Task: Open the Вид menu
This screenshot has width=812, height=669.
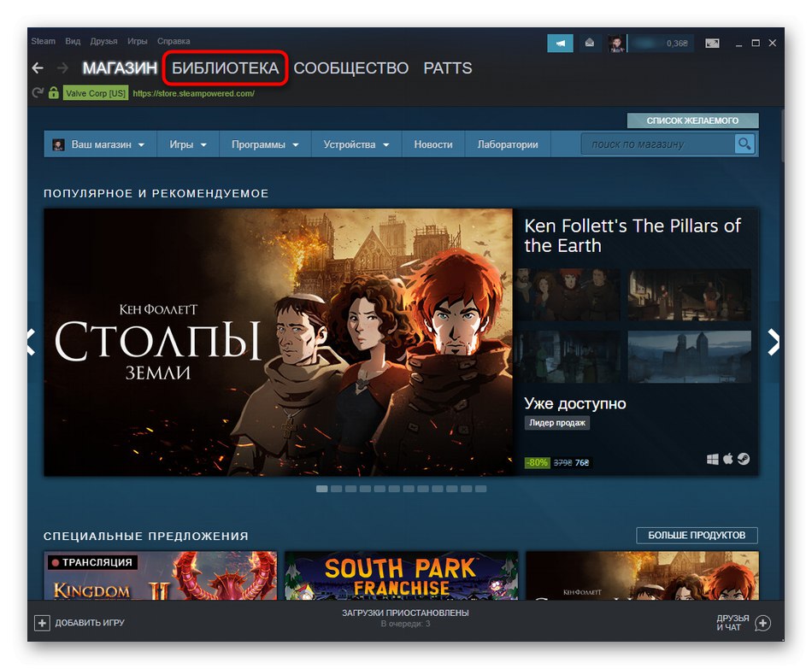Action: [73, 41]
